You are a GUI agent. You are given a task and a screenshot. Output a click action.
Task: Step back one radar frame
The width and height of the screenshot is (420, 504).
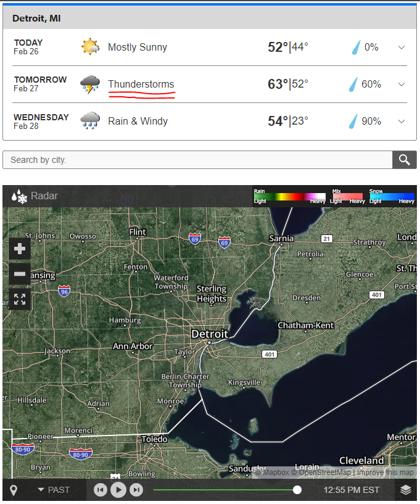(101, 490)
